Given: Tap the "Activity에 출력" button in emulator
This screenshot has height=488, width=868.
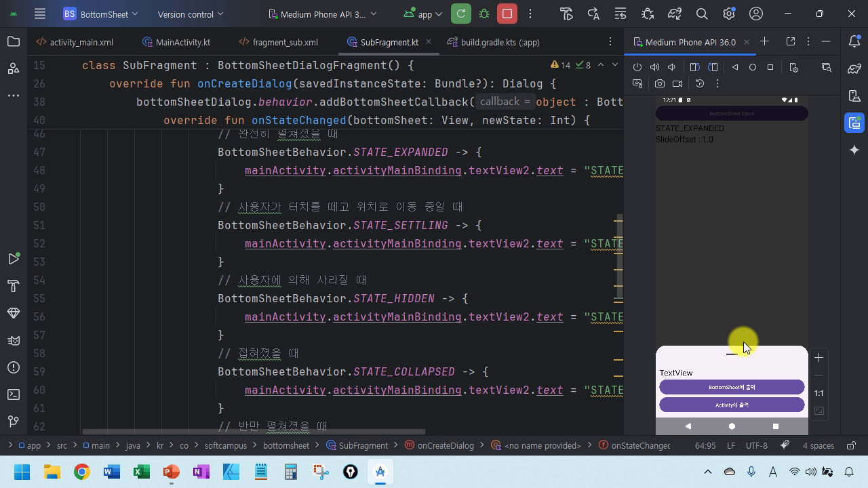Looking at the screenshot, I should [x=732, y=405].
